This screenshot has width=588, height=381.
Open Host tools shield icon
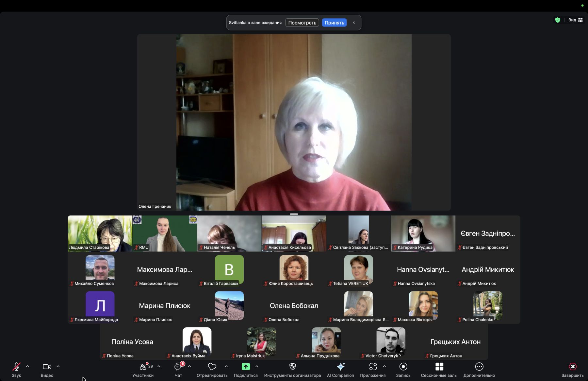point(292,367)
